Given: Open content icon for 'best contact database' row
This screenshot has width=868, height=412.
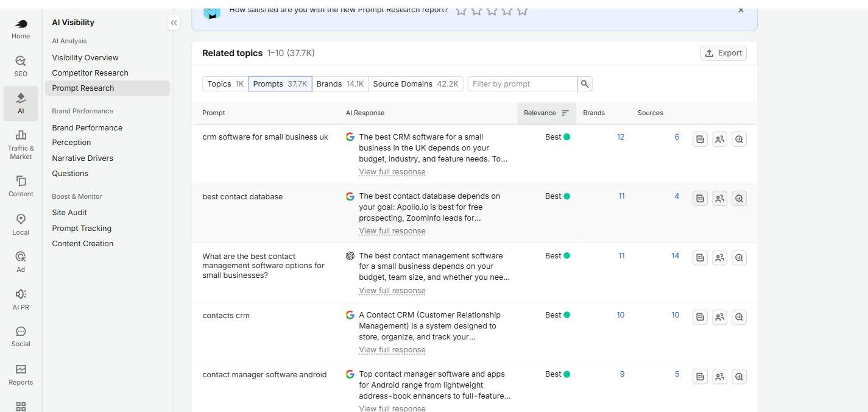Looking at the screenshot, I should pyautogui.click(x=700, y=199).
